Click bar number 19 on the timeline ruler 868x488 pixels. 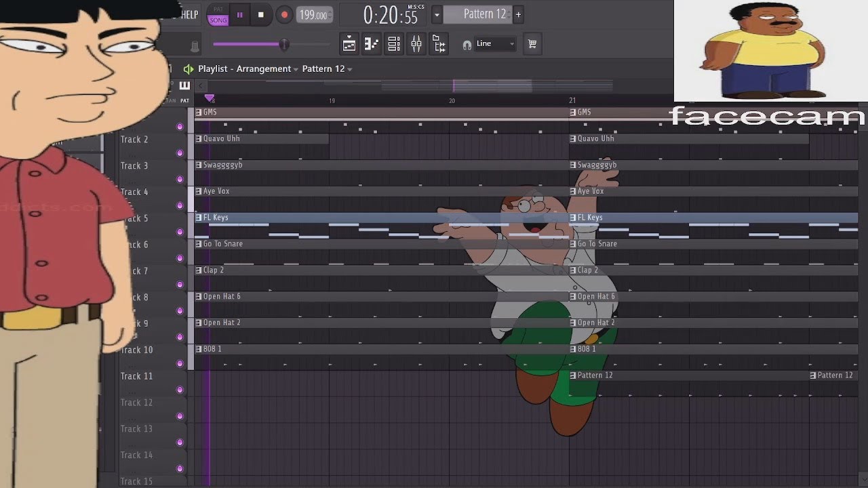[332, 101]
